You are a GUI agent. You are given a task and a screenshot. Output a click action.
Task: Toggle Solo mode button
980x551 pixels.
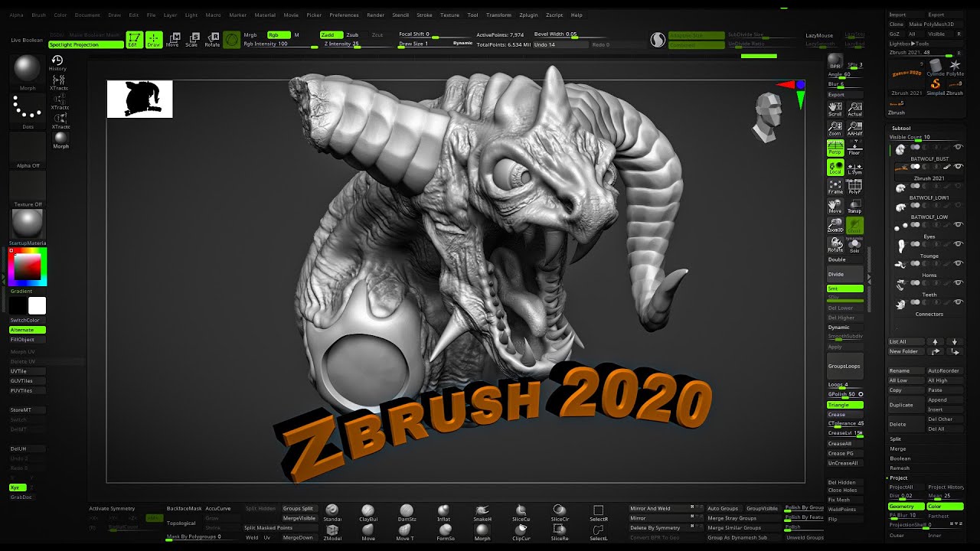click(x=854, y=245)
